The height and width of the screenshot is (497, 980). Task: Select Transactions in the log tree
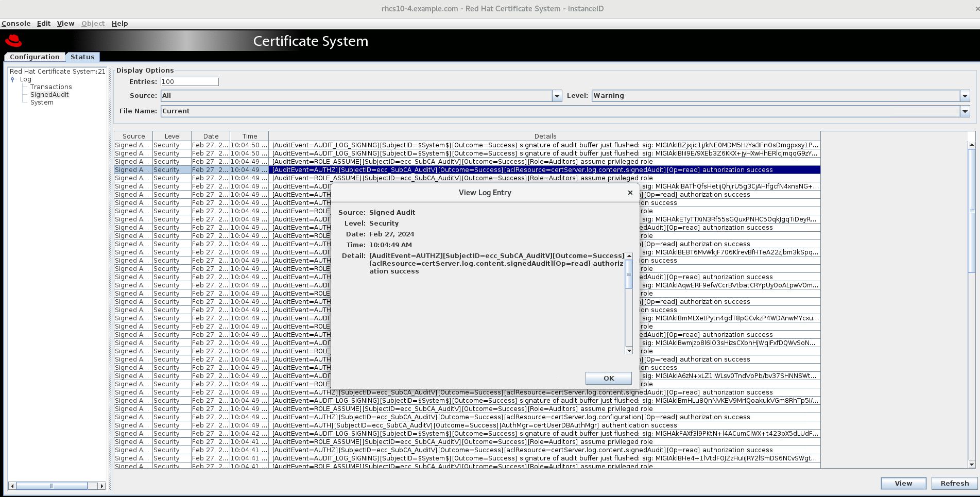(51, 87)
